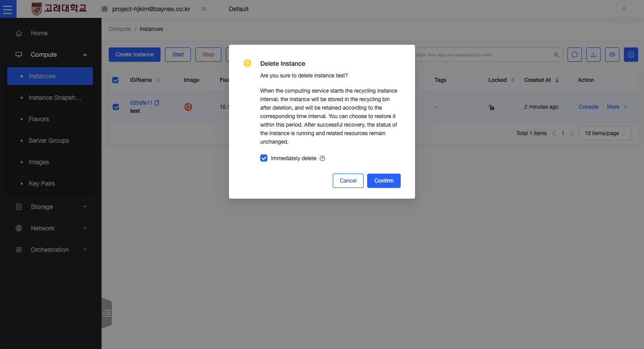The height and width of the screenshot is (349, 644).
Task: Copy instance ID 055dfe11 icon
Action: coord(157,103)
